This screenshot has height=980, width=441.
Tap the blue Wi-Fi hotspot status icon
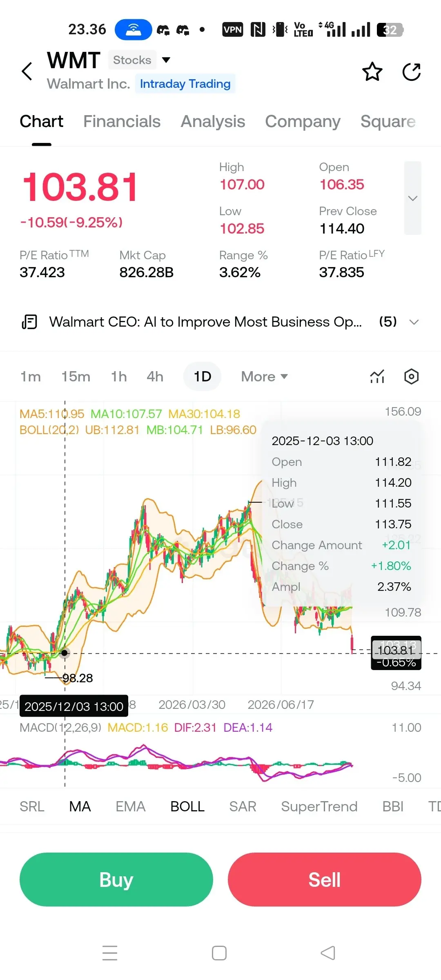pyautogui.click(x=134, y=29)
